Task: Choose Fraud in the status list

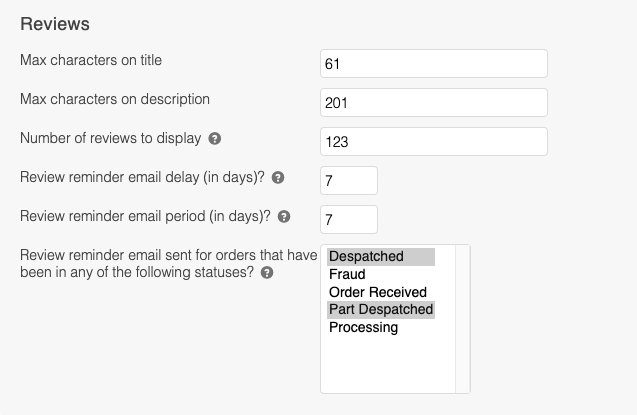Action: tap(347, 274)
